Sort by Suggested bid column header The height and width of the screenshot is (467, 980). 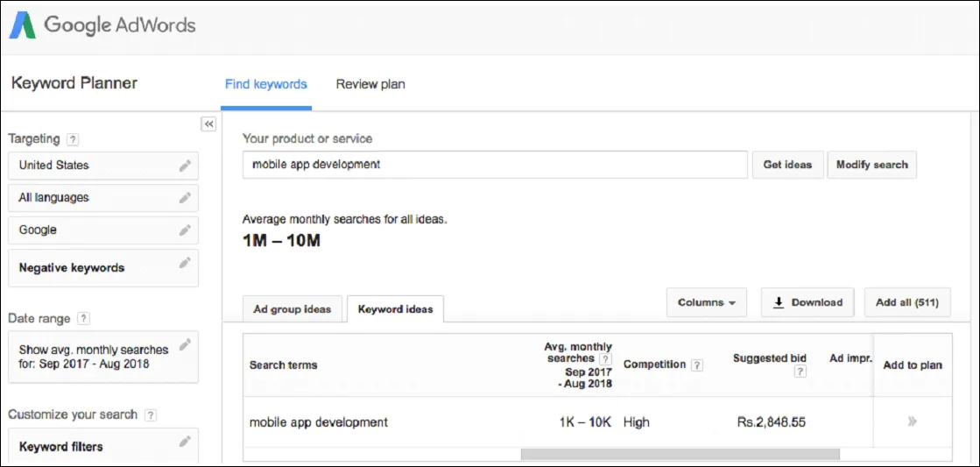pyautogui.click(x=770, y=359)
